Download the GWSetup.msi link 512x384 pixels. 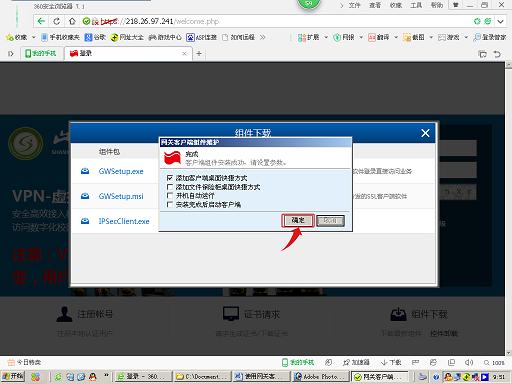click(121, 196)
